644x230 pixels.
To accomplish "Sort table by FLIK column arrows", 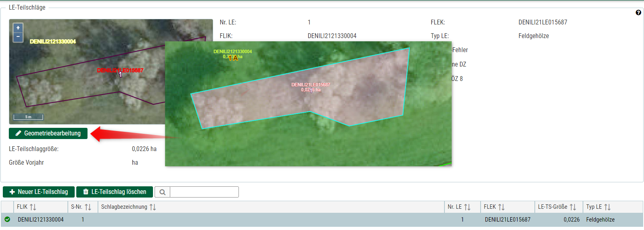I will tap(33, 207).
